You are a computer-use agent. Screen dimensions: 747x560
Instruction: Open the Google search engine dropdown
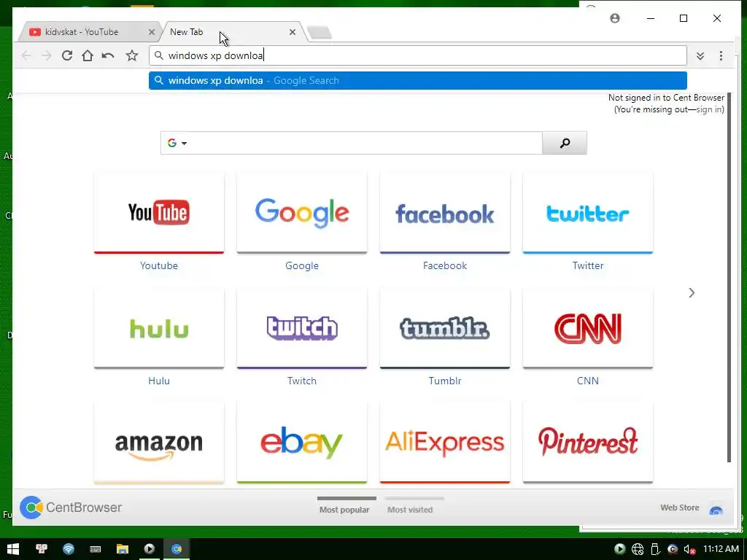pos(177,143)
